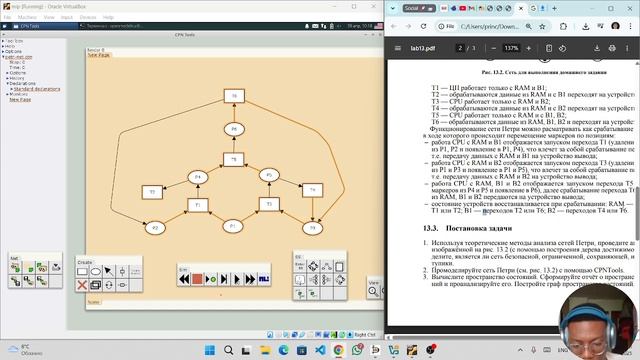
Task: Open the new tab plus button in Chrome
Action: [x=554, y=8]
